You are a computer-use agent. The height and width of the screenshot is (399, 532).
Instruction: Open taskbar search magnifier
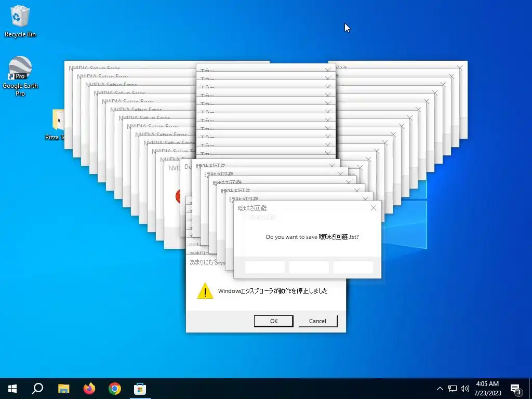[x=37, y=389]
